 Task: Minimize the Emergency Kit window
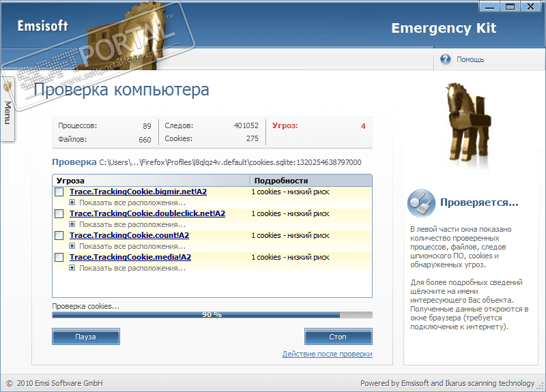coord(489,6)
